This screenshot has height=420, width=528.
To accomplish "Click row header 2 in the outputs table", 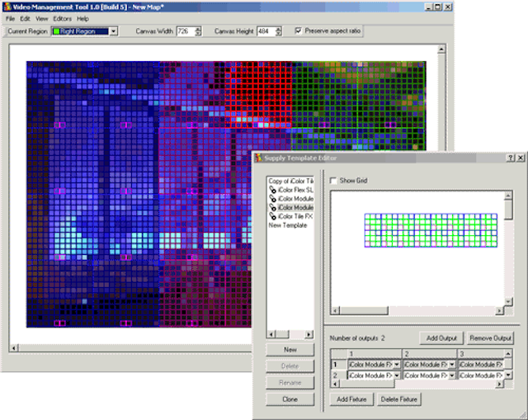I will pos(339,375).
